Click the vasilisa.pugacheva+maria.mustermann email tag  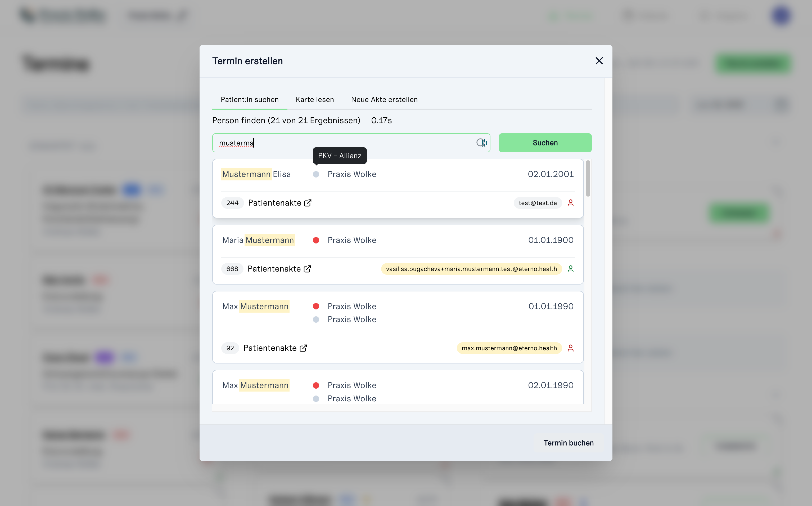coord(471,269)
